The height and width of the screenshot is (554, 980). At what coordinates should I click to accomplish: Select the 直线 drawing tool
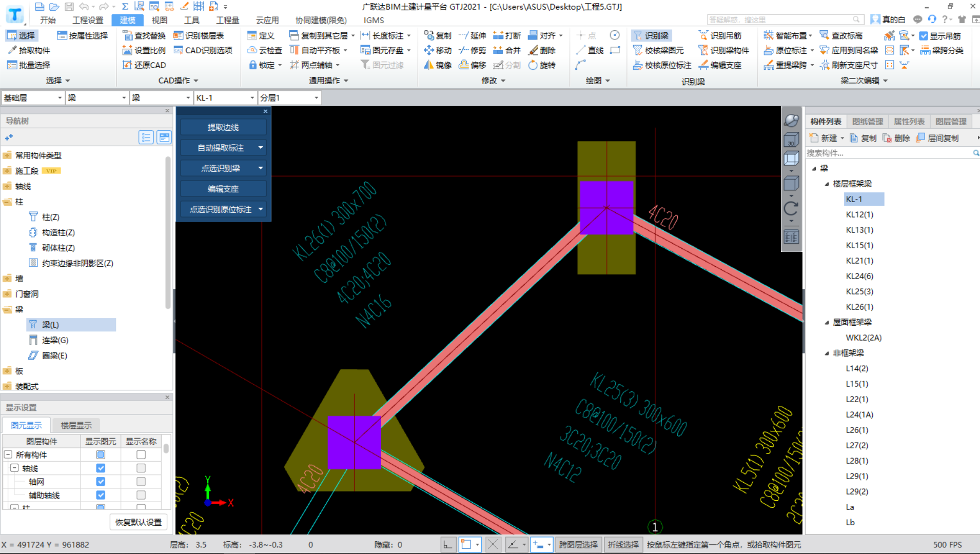pos(590,50)
